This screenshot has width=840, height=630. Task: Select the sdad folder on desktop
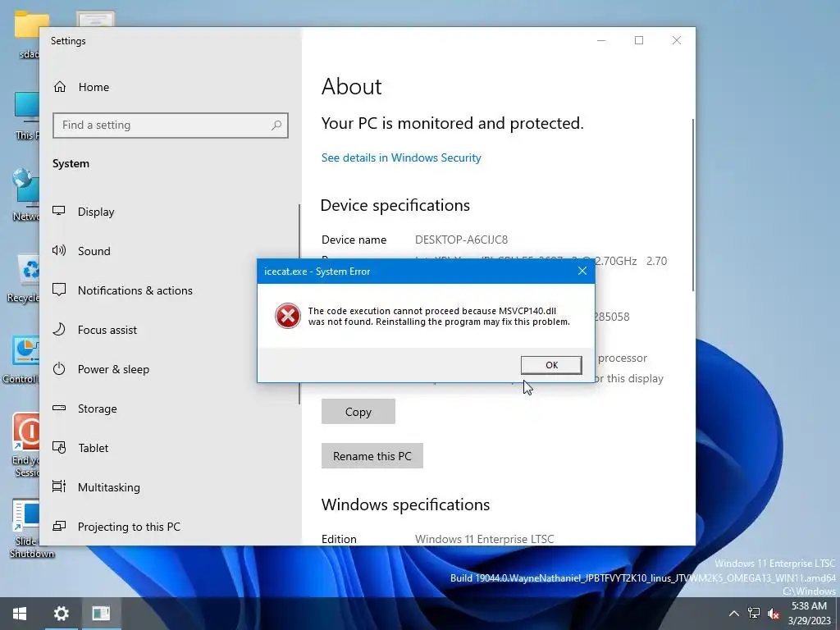pos(30,35)
